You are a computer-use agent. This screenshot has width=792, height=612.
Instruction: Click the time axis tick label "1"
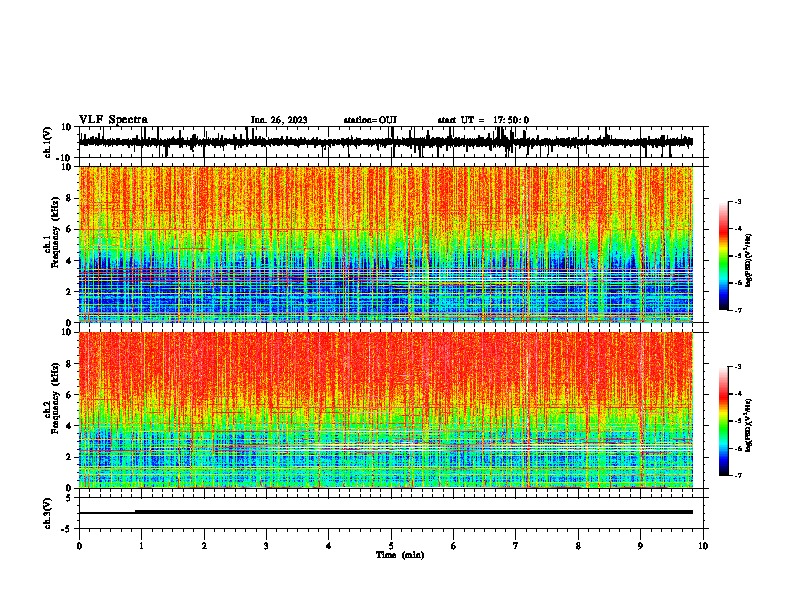141,546
